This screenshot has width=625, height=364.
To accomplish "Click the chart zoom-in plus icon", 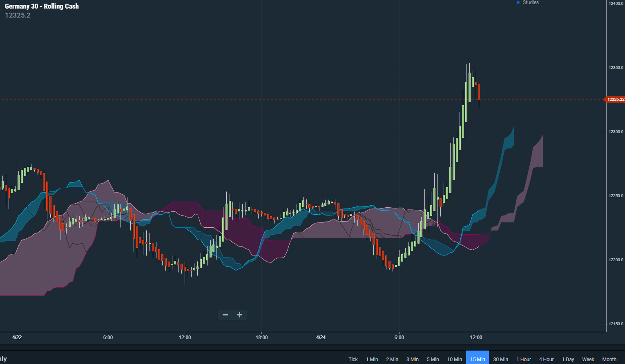I will [239, 315].
